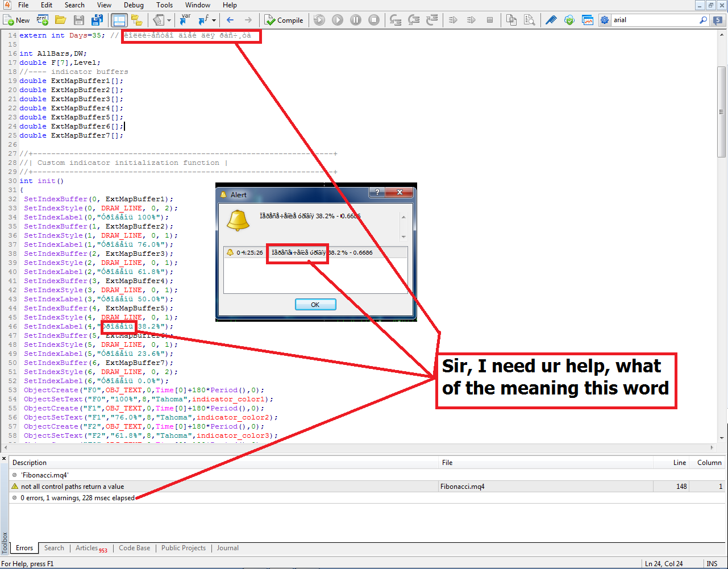728x569 pixels.
Task: Open the green shield cloud protector icon
Action: point(569,20)
